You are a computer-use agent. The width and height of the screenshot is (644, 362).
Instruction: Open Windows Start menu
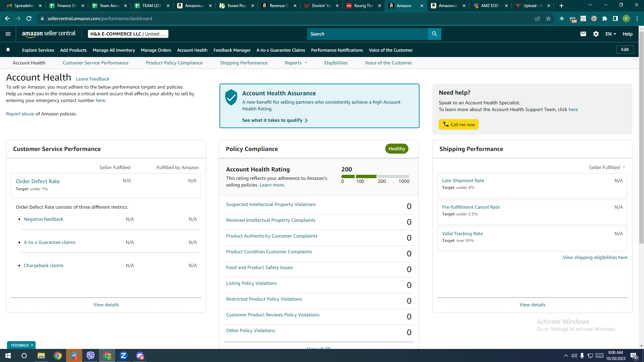pyautogui.click(x=8, y=356)
